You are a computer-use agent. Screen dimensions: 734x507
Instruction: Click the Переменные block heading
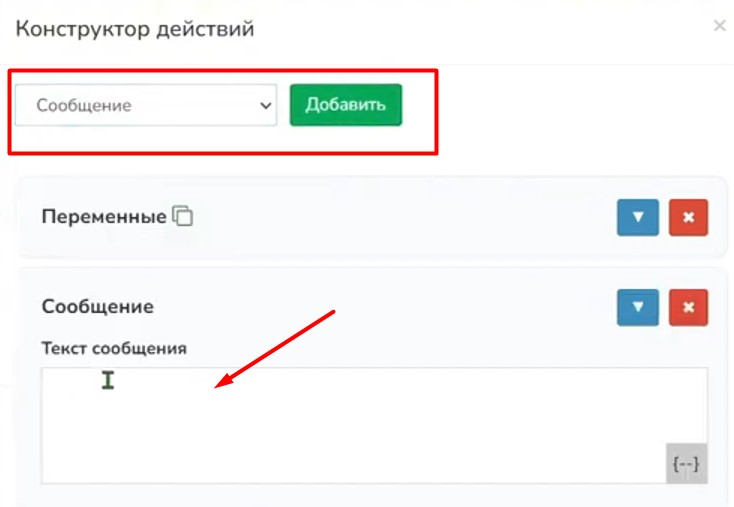[x=103, y=216]
